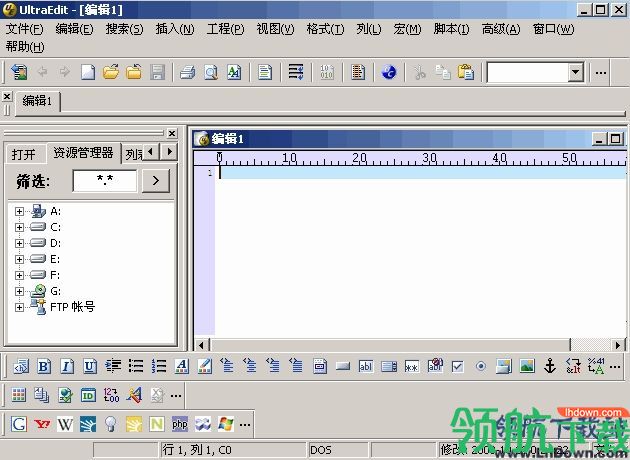Click the DOS status bar entry

point(338,450)
